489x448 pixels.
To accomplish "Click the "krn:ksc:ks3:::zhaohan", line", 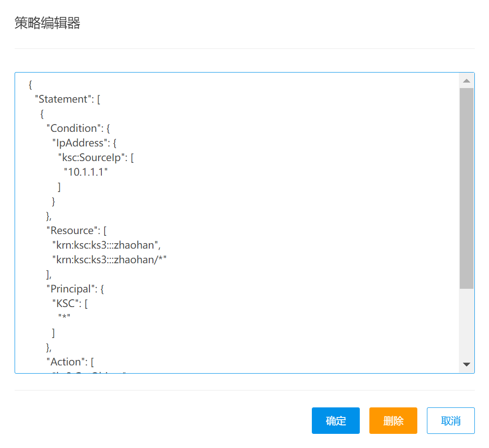I will pos(106,245).
